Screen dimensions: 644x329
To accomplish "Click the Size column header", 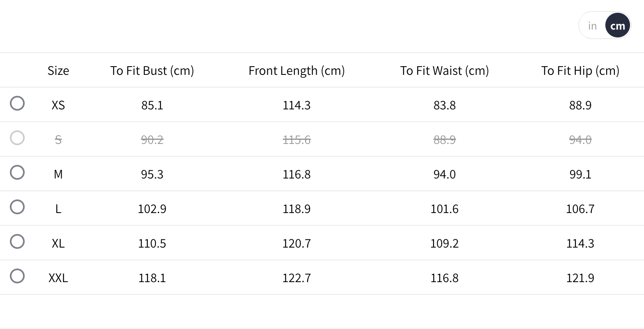I will coord(58,71).
